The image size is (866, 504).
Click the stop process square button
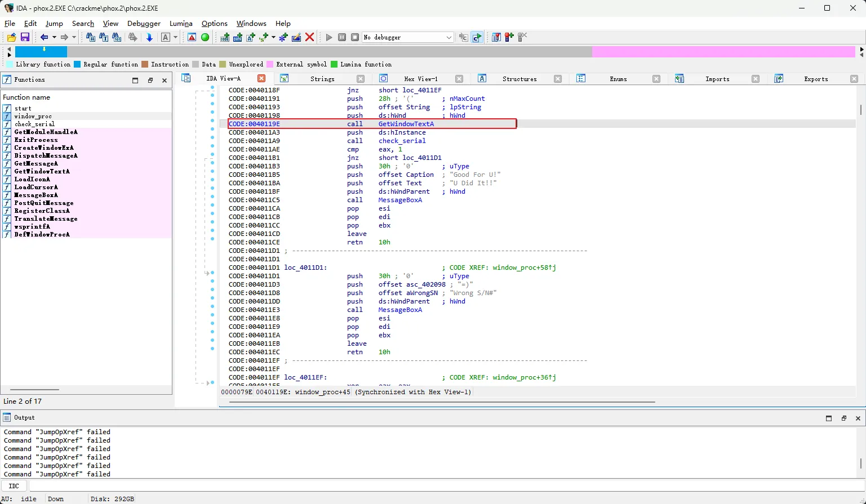click(x=355, y=37)
